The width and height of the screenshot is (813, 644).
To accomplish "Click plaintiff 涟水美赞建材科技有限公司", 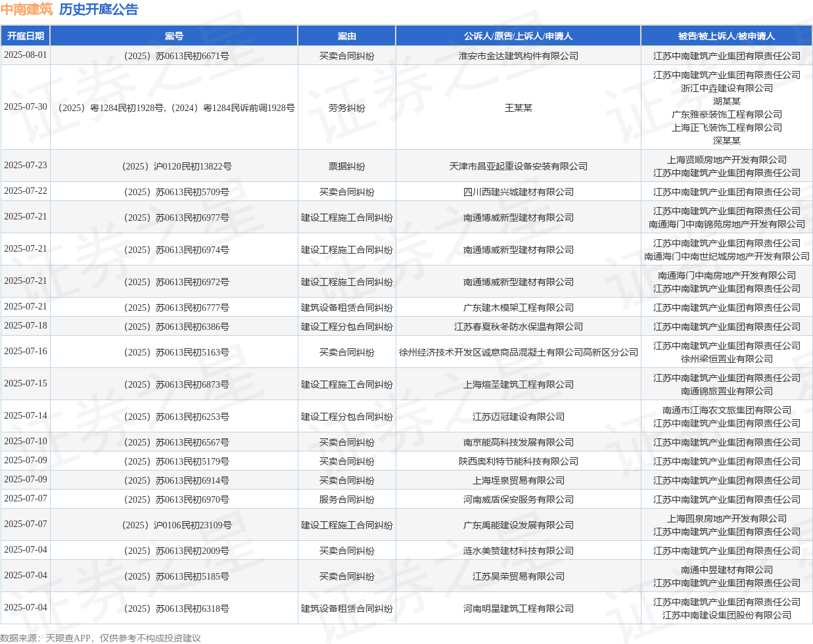I will 519,551.
